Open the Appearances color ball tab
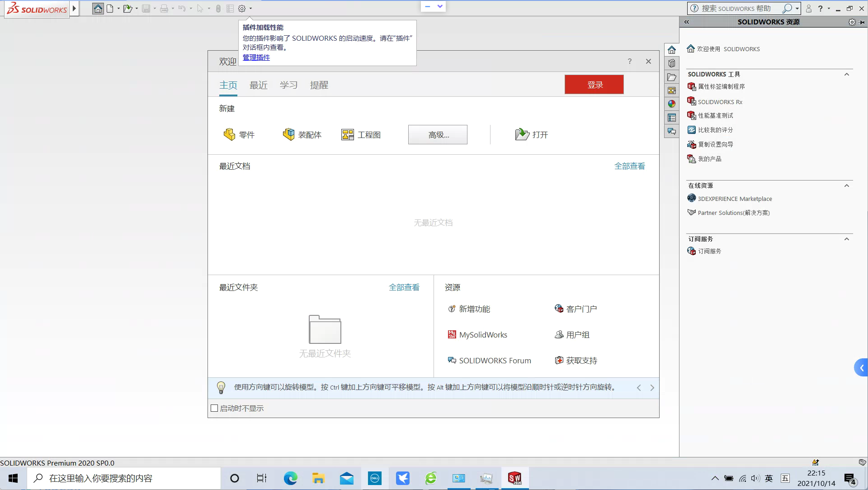This screenshot has height=490, width=868. coord(672,104)
